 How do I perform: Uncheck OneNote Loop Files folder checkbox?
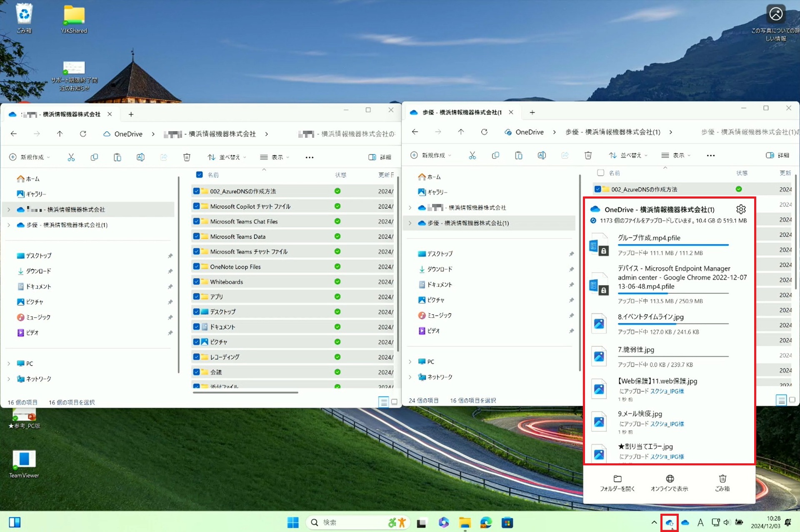tap(196, 266)
